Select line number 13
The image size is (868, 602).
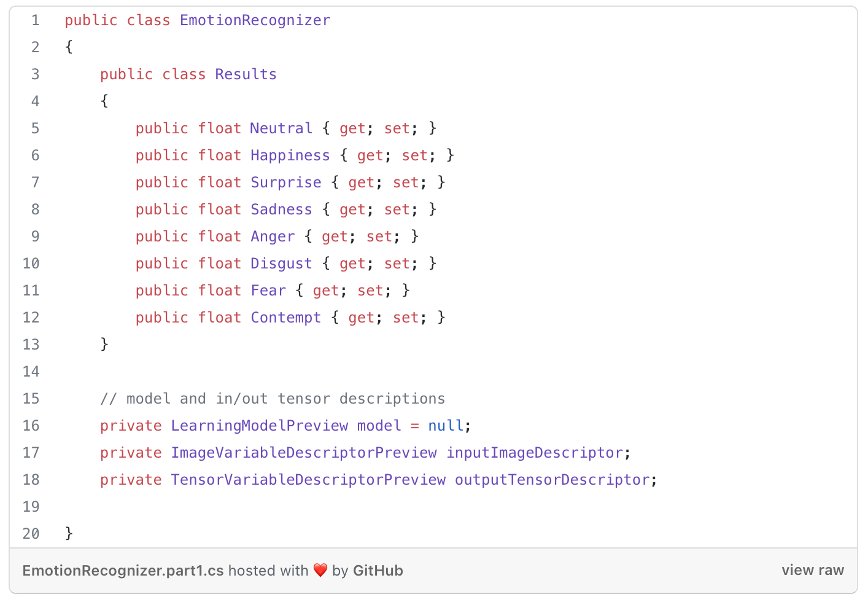pos(31,345)
